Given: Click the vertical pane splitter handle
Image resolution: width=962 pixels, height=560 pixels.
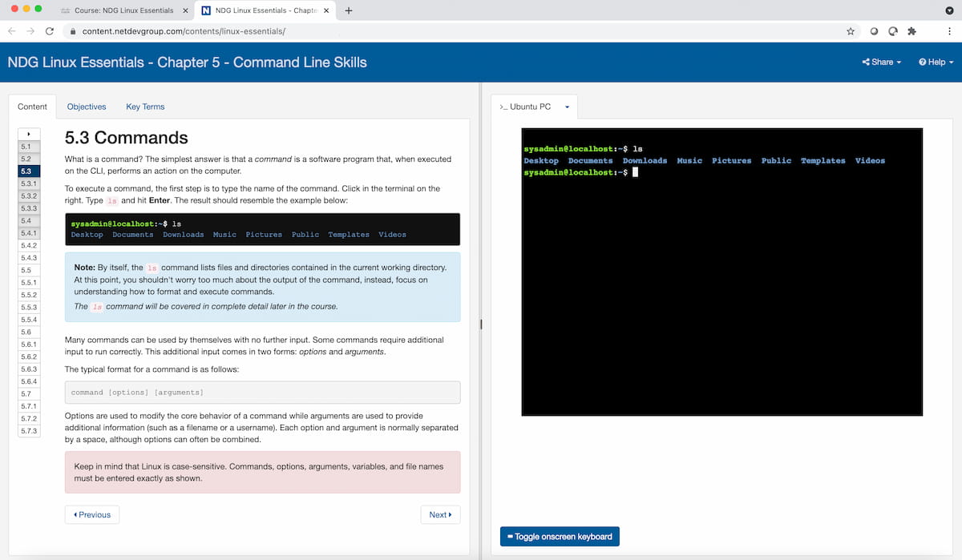Looking at the screenshot, I should [481, 324].
